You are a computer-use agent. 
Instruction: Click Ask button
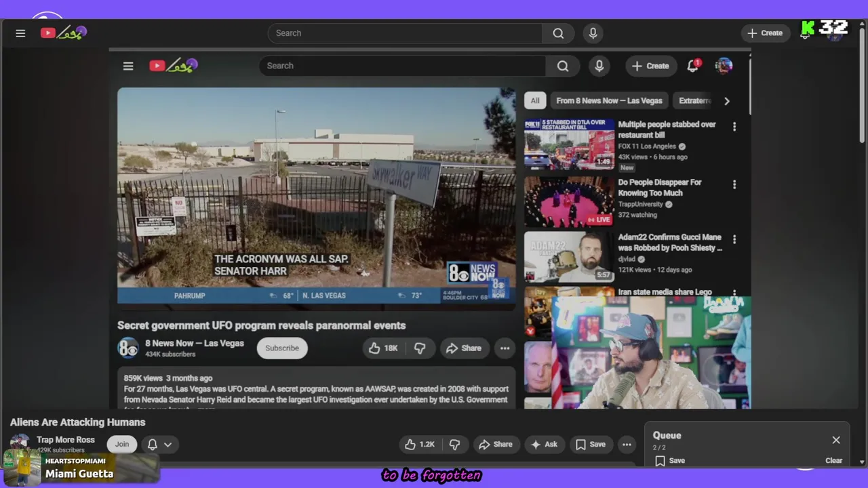tap(544, 445)
